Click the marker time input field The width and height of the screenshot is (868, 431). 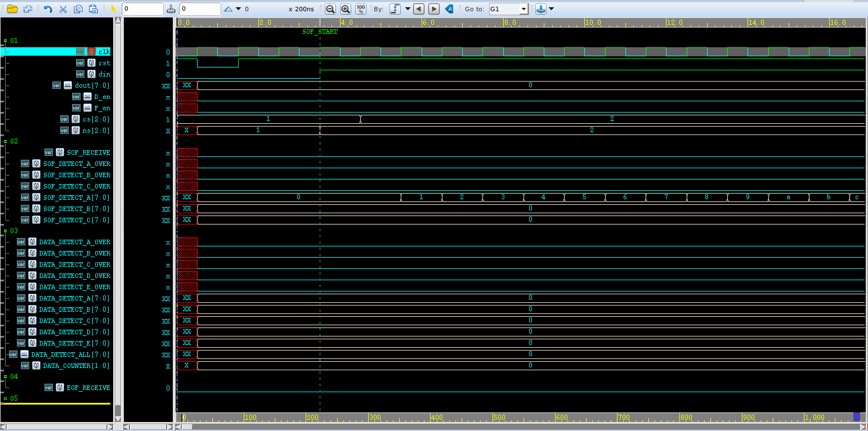pos(200,9)
